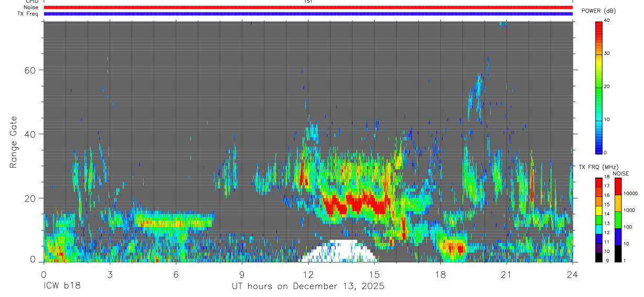This screenshot has width=644, height=297.
Task: Click the 9 label on the TX FRQ legend
Action: coord(606,261)
